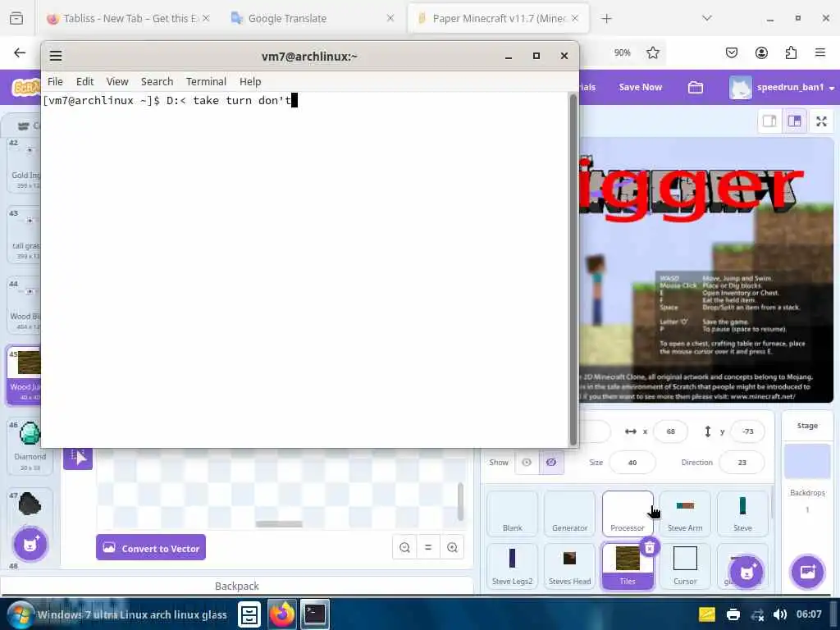This screenshot has width=840, height=630.
Task: Edit the sprite Direction field
Action: [742, 463]
